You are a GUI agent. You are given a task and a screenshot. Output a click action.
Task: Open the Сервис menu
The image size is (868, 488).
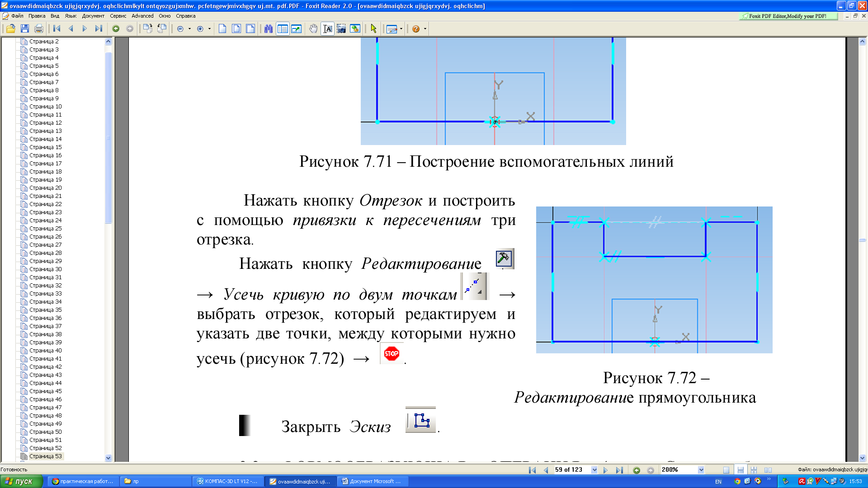[x=118, y=16]
